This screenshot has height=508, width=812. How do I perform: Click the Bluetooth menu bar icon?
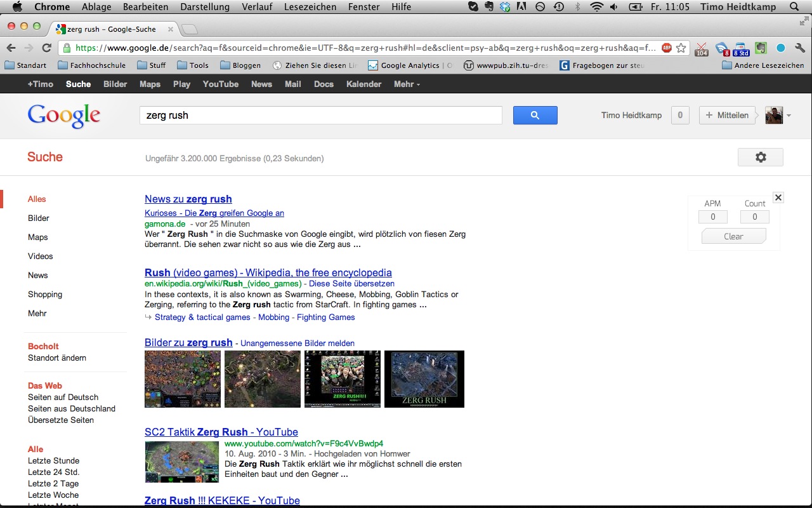click(x=577, y=7)
